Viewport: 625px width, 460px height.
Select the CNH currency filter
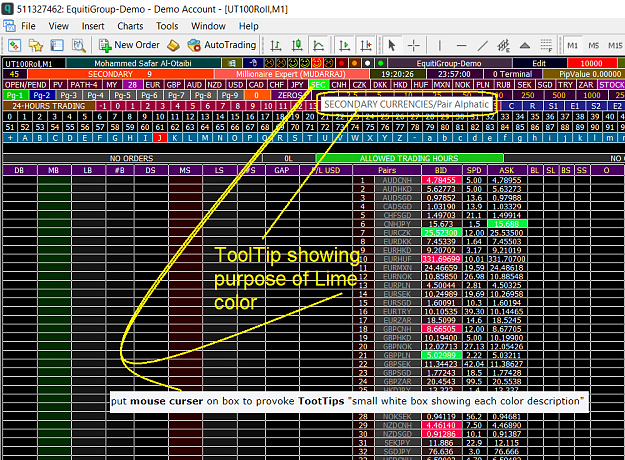coord(339,85)
